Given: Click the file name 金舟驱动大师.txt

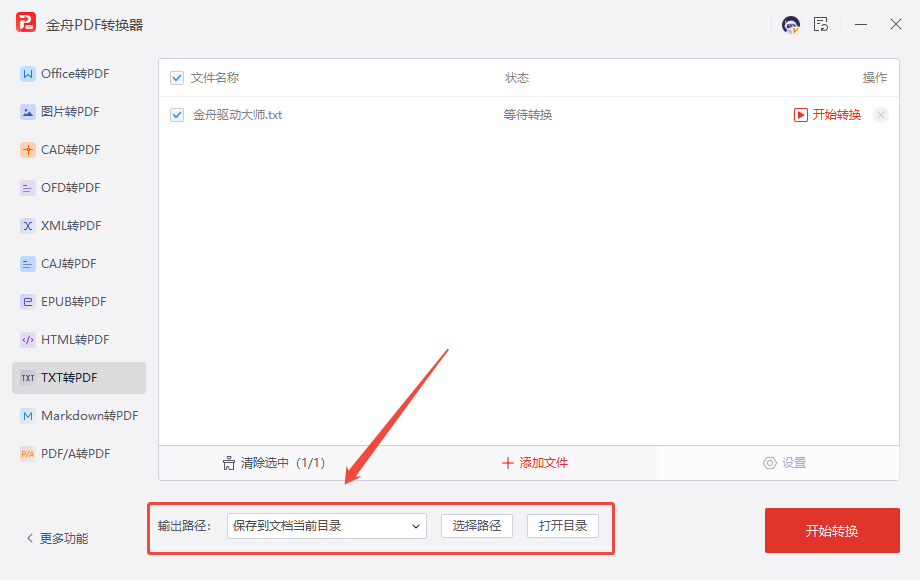Looking at the screenshot, I should (x=237, y=115).
